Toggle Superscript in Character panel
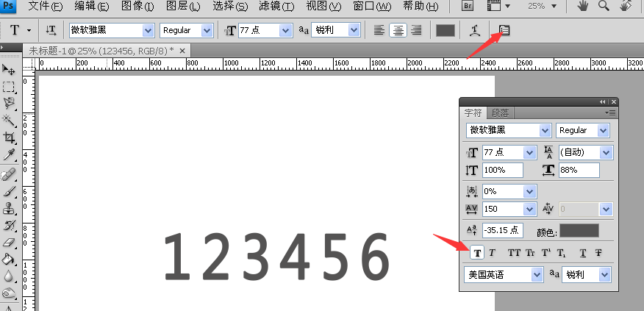 [x=545, y=253]
